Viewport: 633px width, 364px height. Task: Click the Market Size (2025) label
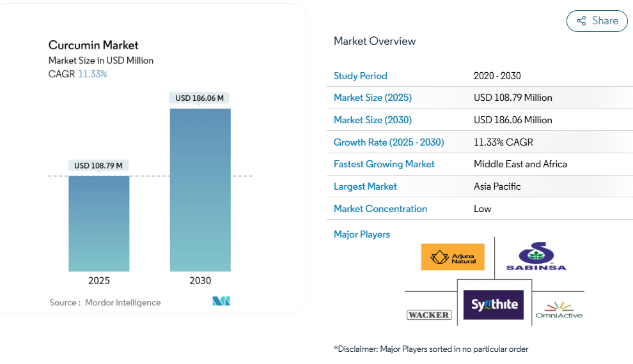click(373, 98)
